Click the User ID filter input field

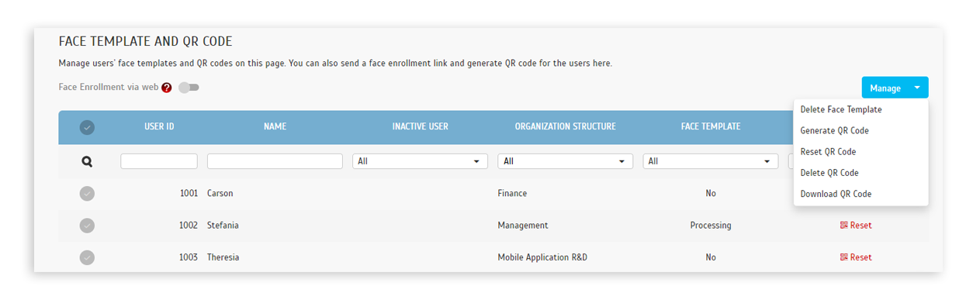click(x=159, y=161)
